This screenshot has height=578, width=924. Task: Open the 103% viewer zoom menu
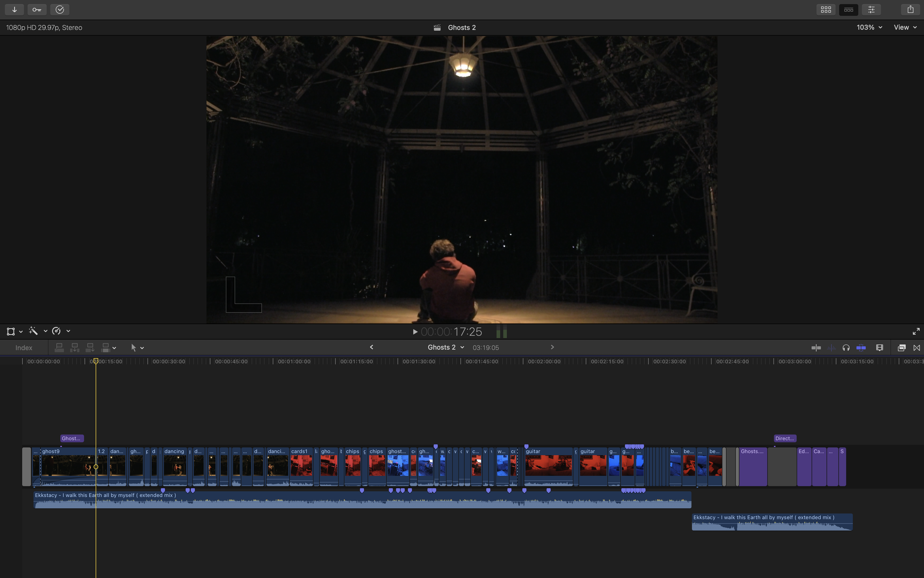tap(869, 28)
